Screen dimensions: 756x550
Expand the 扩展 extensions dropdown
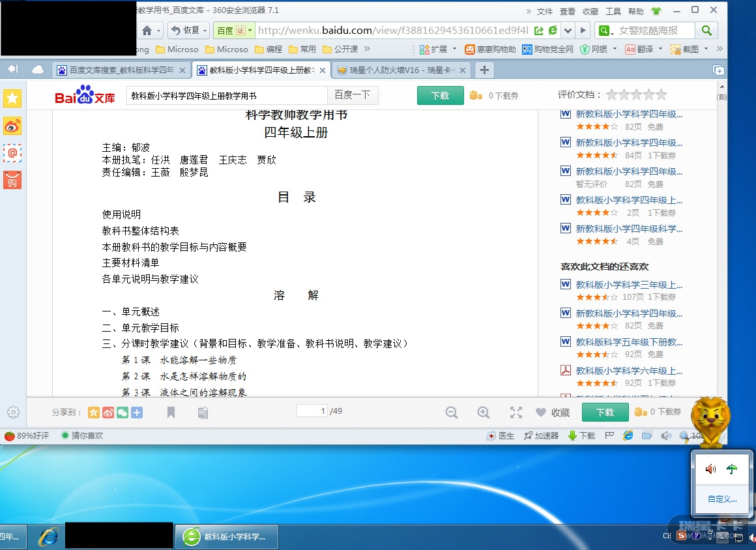pyautogui.click(x=453, y=49)
